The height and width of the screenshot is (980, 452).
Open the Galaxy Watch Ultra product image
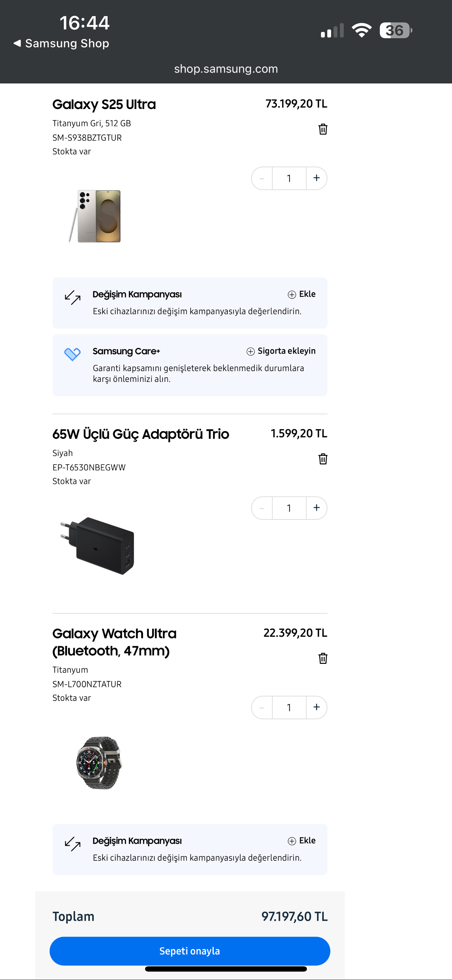pos(99,762)
